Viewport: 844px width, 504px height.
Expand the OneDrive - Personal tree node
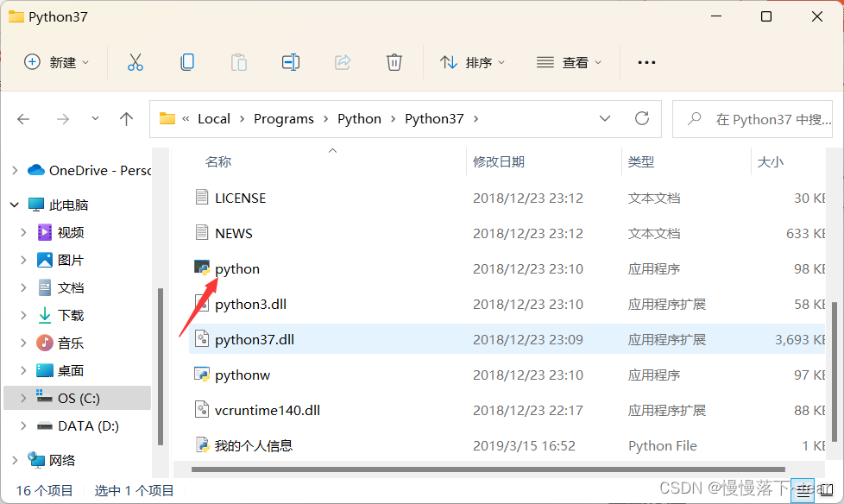[x=15, y=171]
